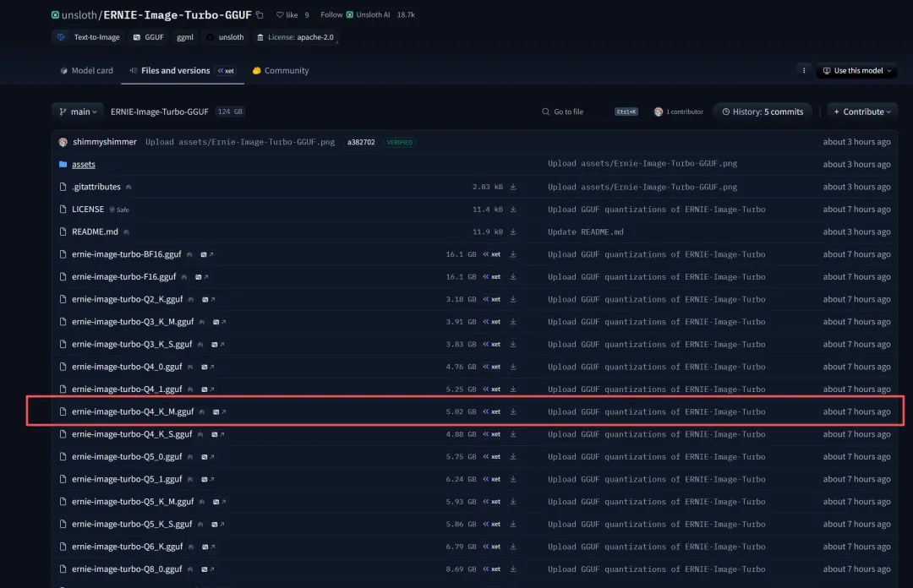913x588 pixels.
Task: Download README.md via download icon
Action: pos(513,231)
